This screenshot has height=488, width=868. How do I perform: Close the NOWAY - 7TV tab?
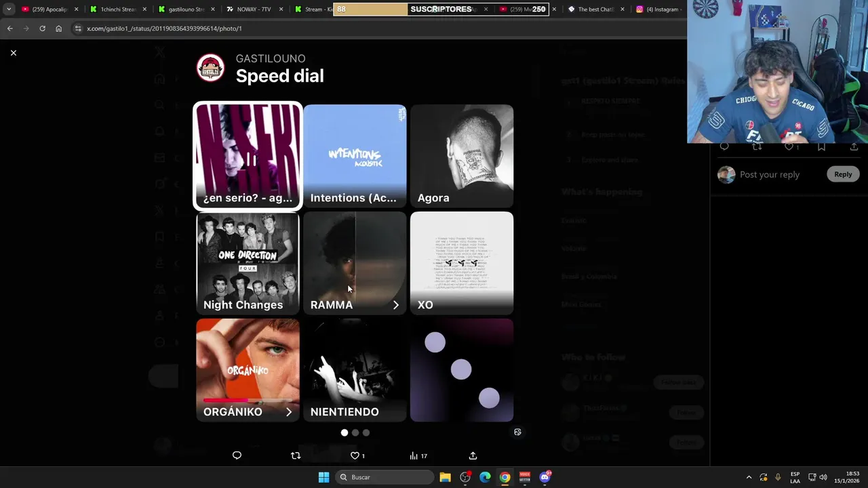tap(280, 9)
